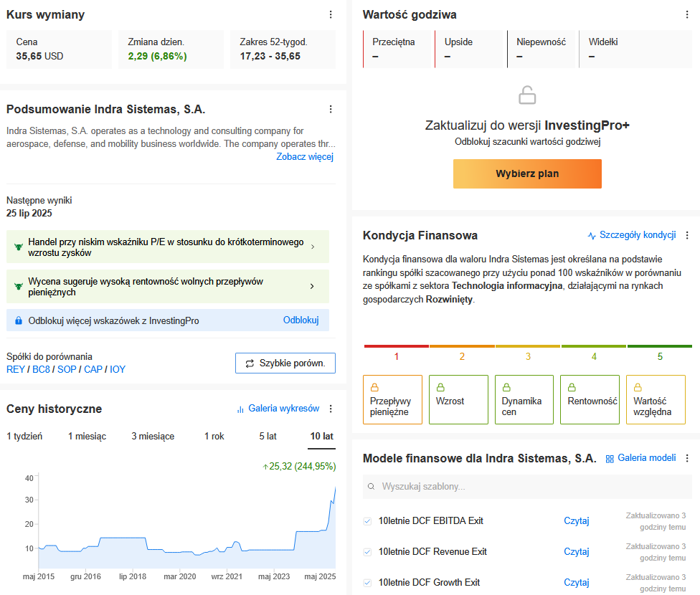Click the Upside fair value tile
The width and height of the screenshot is (700, 595).
470,49
